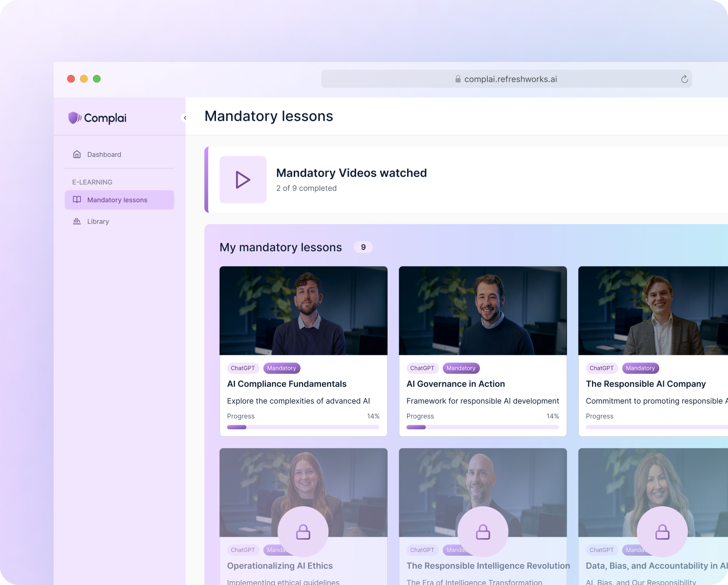Click the lock icon on Operationalizing AI Ethics
The width and height of the screenshot is (728, 585).
tap(303, 532)
